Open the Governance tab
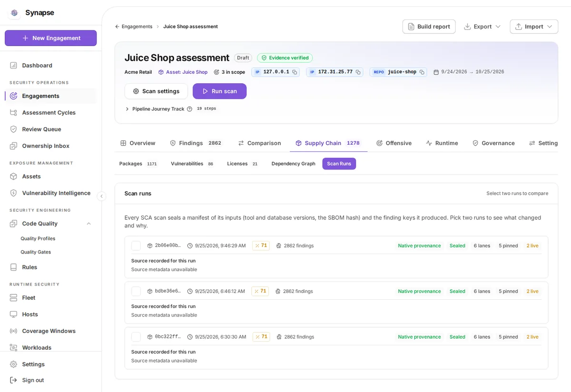571x392 pixels. (x=493, y=143)
